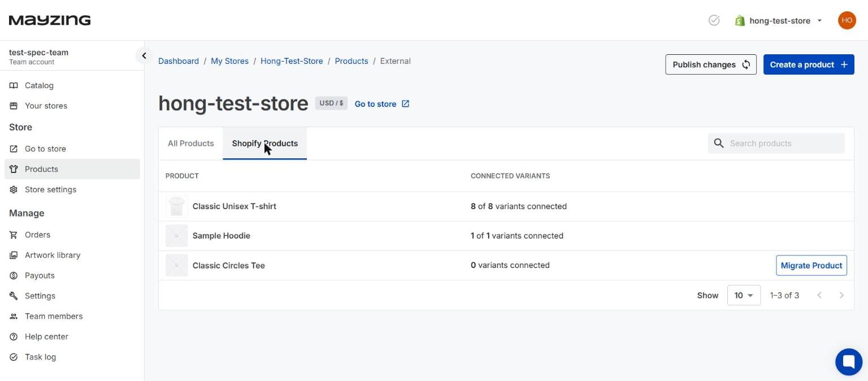The height and width of the screenshot is (381, 868).
Task: Click the Shopify bag icon in header
Action: click(740, 20)
